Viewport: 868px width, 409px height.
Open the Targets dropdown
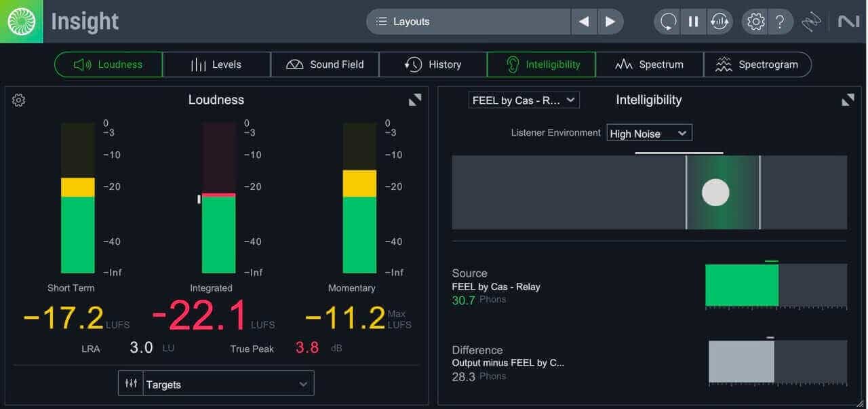229,384
